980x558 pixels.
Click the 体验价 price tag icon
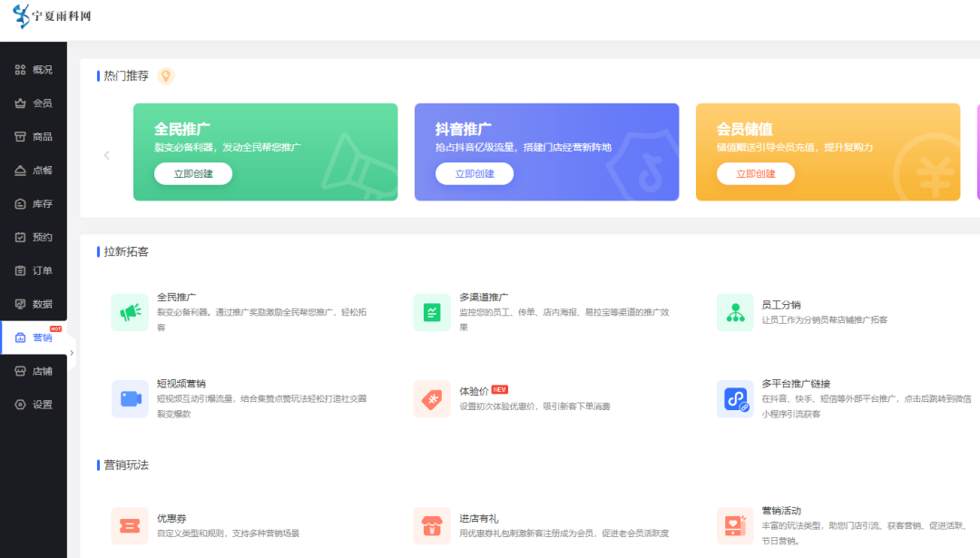(432, 398)
